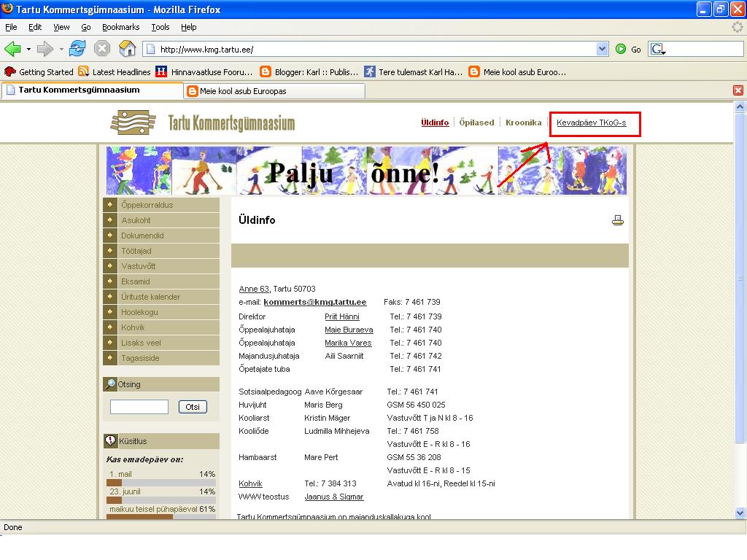Open the Latest Headlines feed bookmark

click(x=115, y=72)
